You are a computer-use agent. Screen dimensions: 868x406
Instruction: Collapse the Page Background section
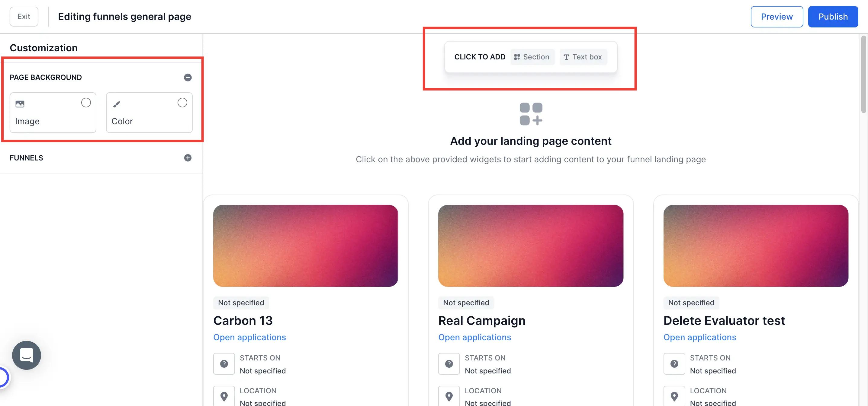click(188, 78)
